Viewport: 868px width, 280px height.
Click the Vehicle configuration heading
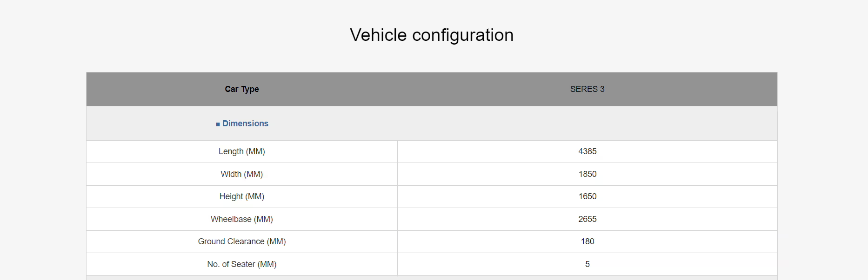click(431, 35)
